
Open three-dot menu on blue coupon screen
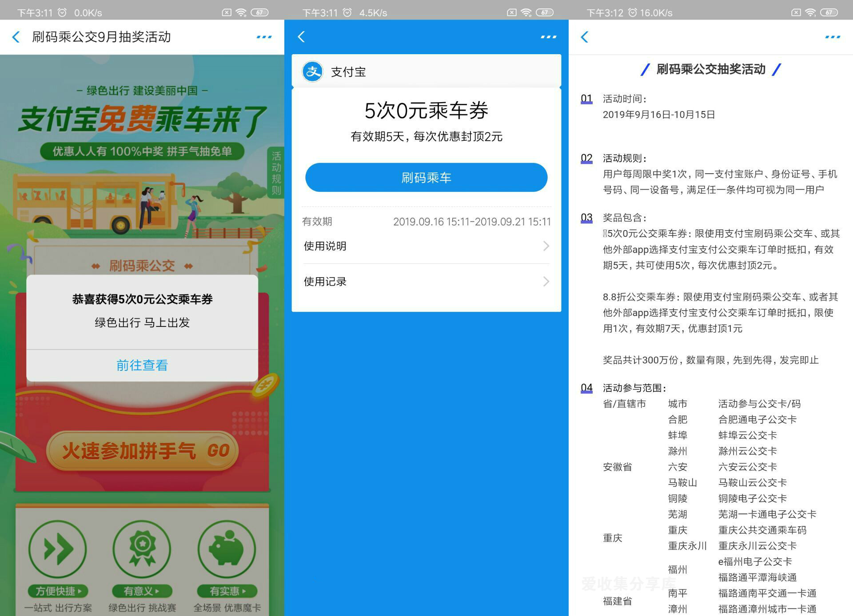(548, 37)
